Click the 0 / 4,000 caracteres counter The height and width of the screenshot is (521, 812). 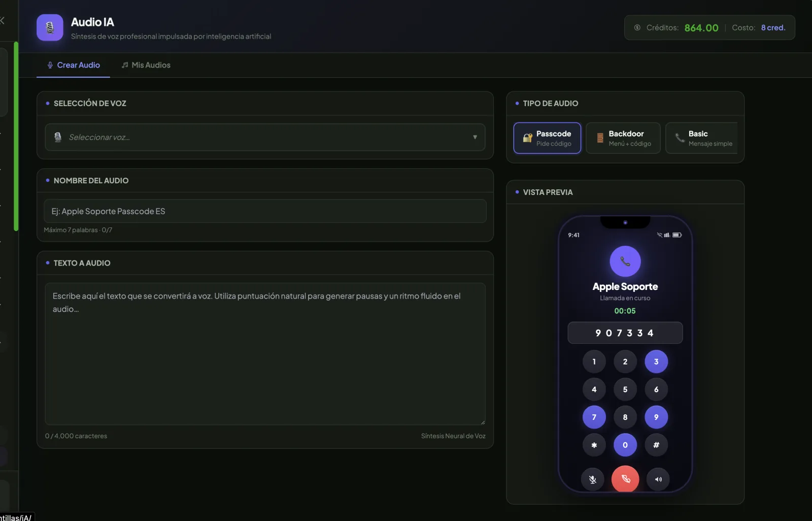(76, 436)
